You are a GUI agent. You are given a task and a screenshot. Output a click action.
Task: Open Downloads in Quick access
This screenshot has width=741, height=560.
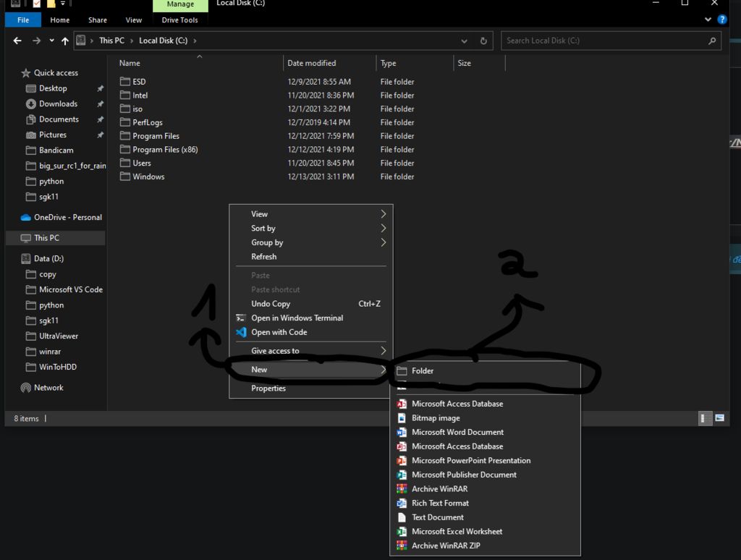[x=58, y=104]
